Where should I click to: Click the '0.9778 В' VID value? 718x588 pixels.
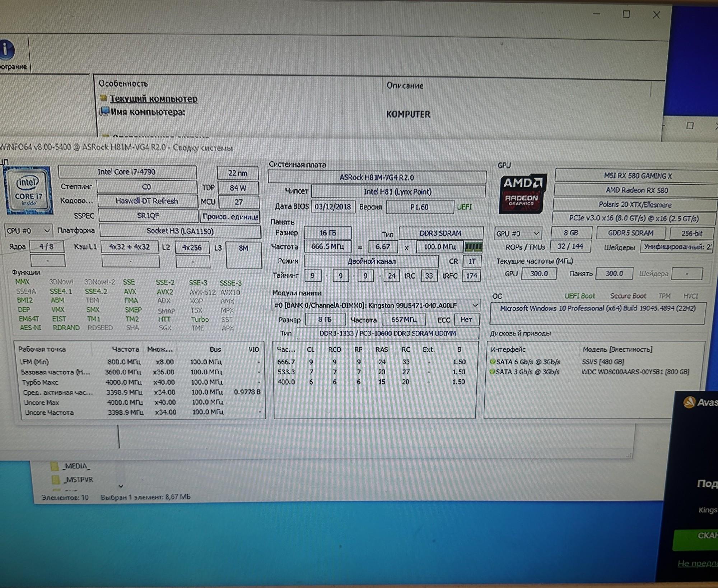247,392
